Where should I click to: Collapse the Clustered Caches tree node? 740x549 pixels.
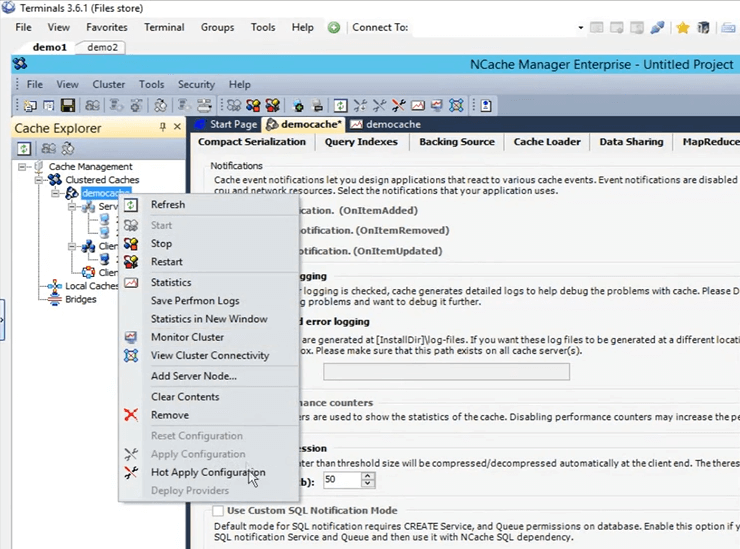coord(39,180)
